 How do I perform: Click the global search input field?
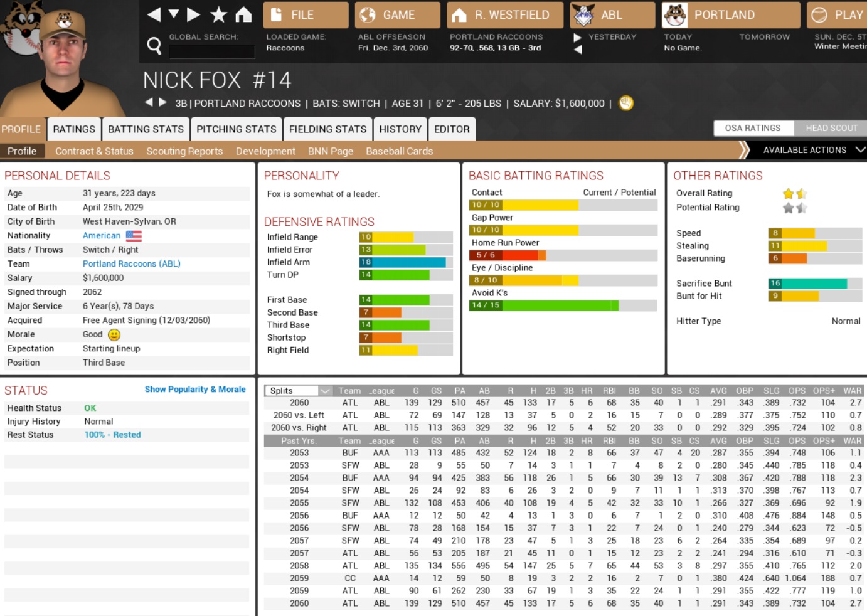[211, 51]
